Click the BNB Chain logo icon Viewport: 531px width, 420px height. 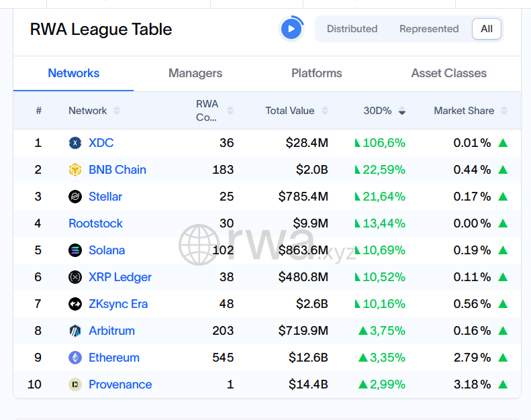(75, 170)
